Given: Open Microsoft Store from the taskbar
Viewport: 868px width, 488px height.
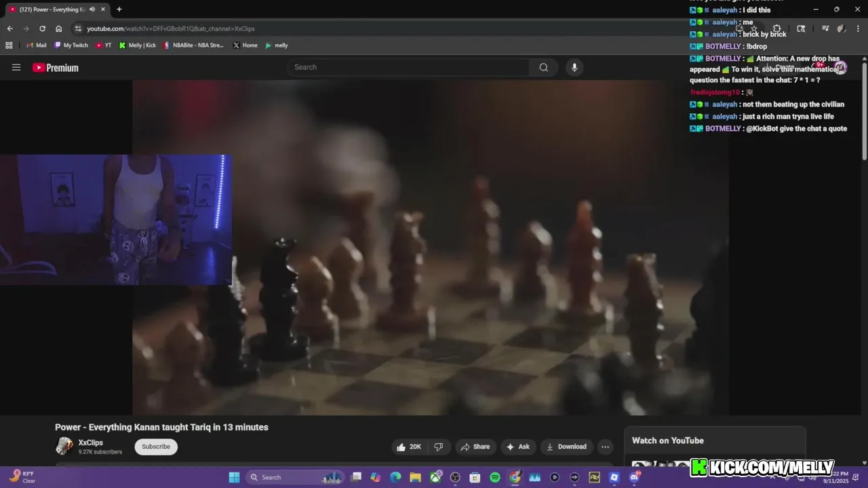Looking at the screenshot, I should tap(475, 477).
